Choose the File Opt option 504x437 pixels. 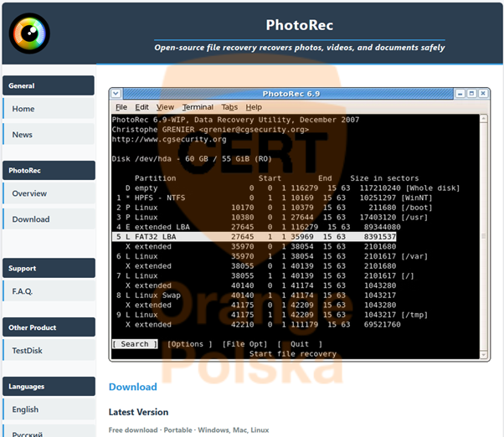pos(244,344)
